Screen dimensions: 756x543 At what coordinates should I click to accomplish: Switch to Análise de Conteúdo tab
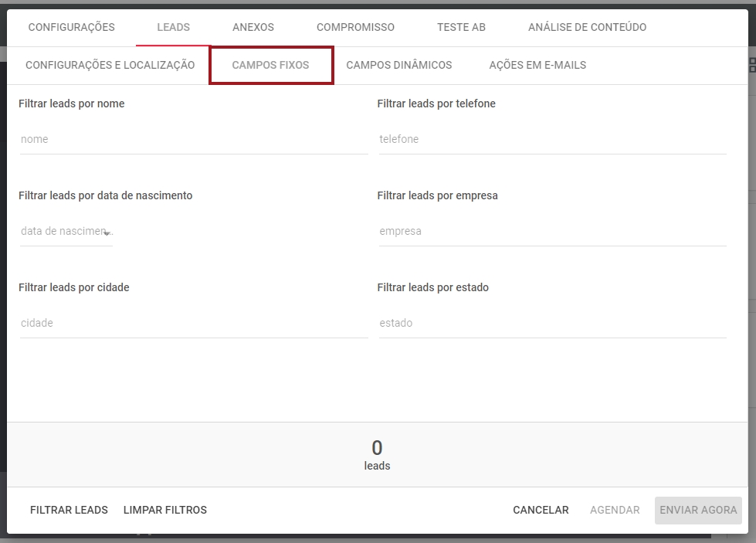pyautogui.click(x=587, y=27)
